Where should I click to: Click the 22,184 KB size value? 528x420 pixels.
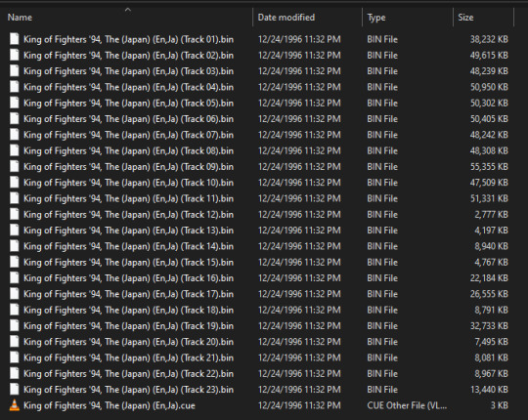pyautogui.click(x=489, y=278)
